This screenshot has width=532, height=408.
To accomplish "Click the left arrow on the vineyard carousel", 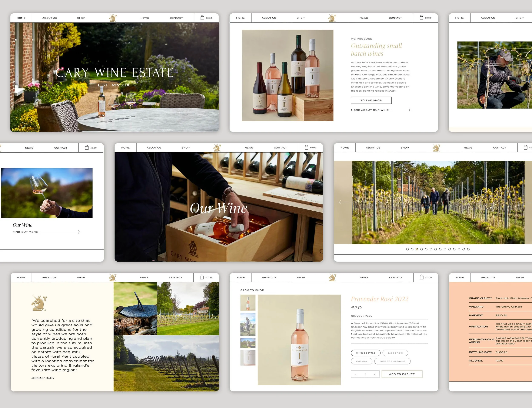I will pyautogui.click(x=344, y=202).
